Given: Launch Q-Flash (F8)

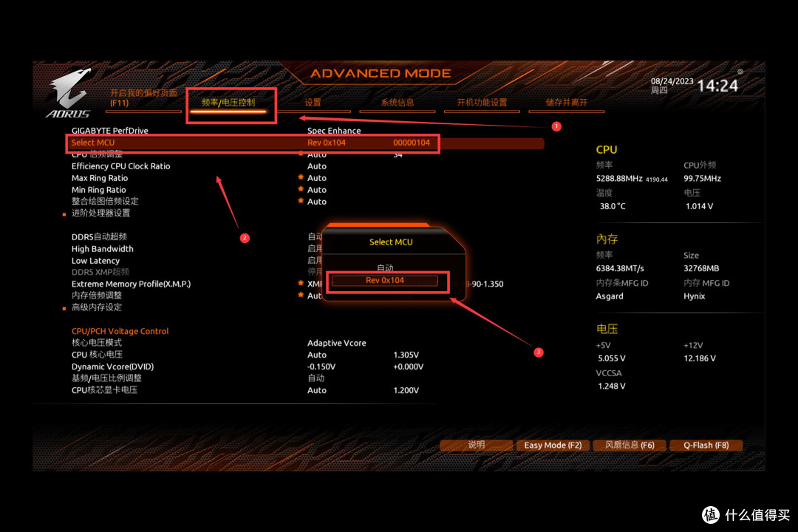Looking at the screenshot, I should tap(706, 445).
